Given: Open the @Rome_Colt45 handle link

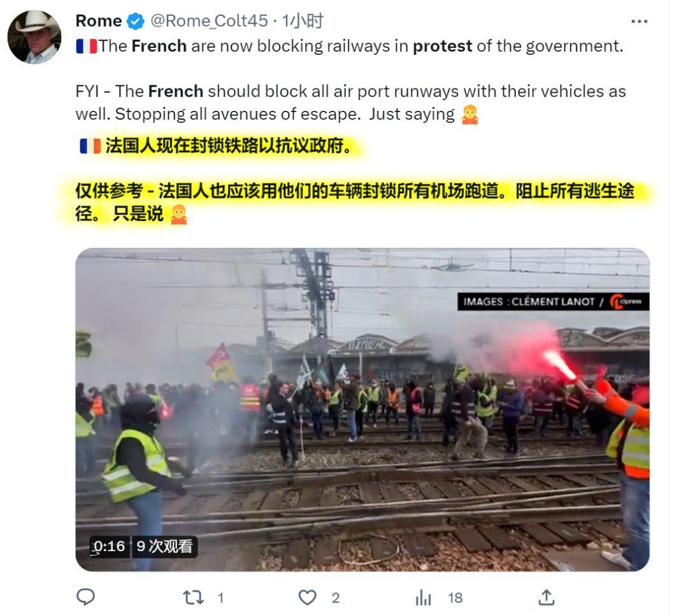Looking at the screenshot, I should (x=209, y=20).
